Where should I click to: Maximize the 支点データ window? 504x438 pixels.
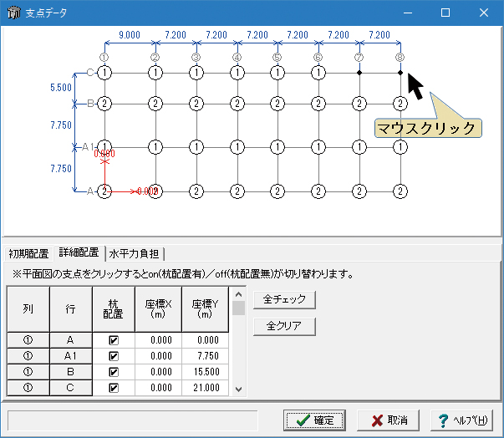(x=445, y=13)
